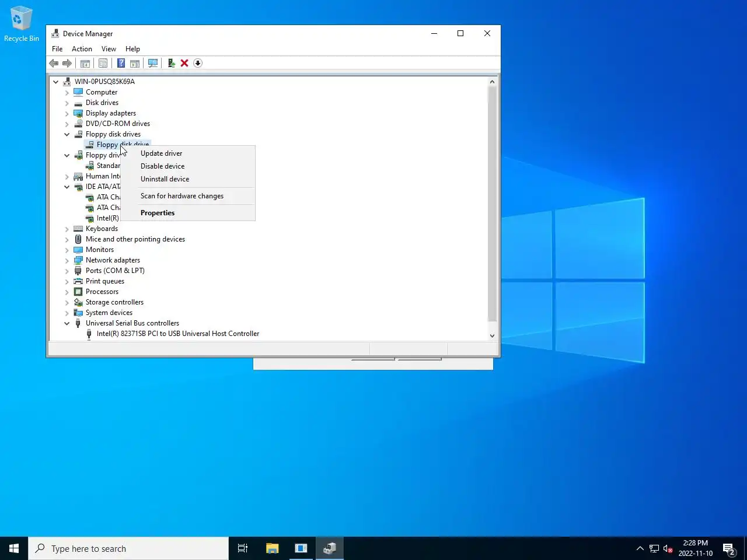Screen dimensions: 747x560
Task: Show hidden icons in system tray
Action: pyautogui.click(x=640, y=548)
